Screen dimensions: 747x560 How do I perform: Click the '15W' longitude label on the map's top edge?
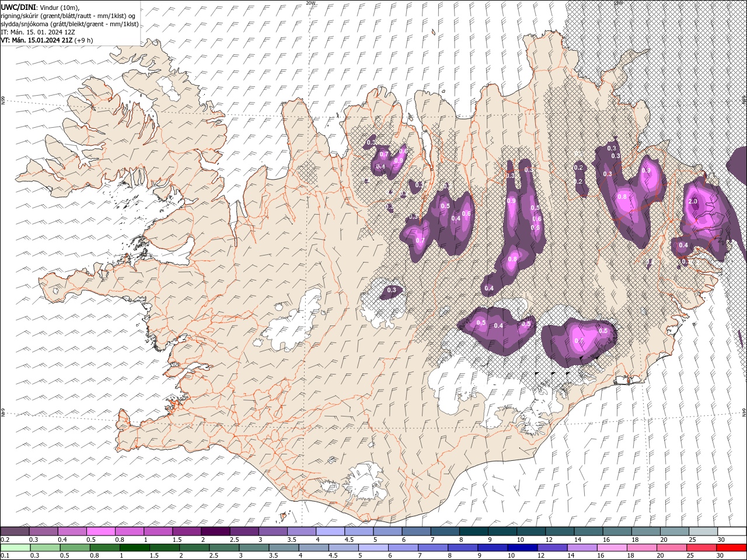click(618, 3)
